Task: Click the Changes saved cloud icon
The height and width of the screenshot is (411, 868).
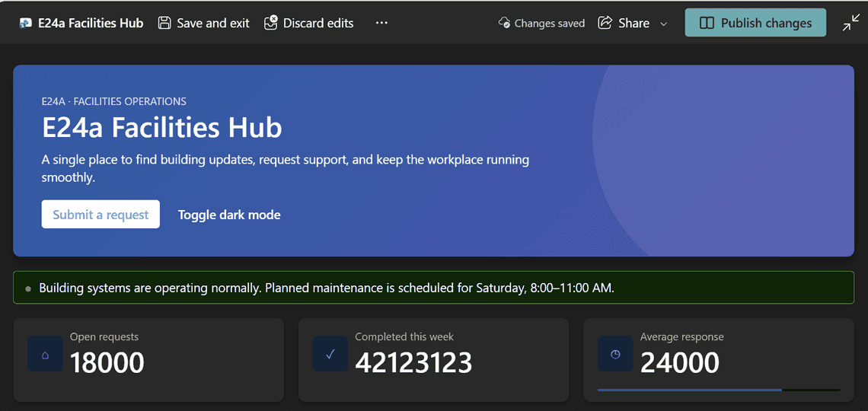Action: click(504, 23)
